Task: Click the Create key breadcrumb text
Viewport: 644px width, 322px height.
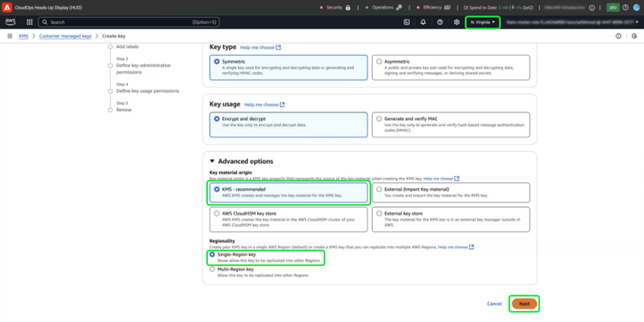Action: pos(113,36)
